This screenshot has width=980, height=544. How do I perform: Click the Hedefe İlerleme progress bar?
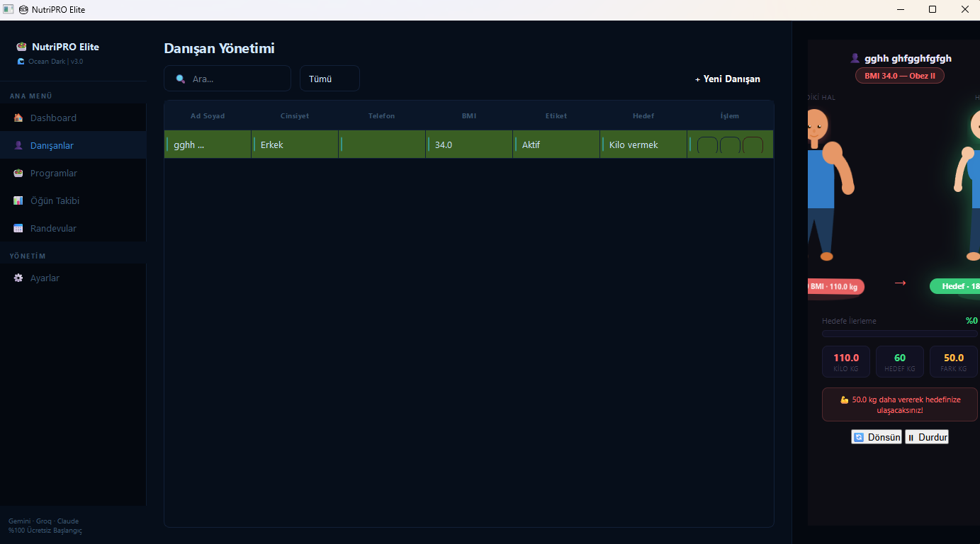[900, 334]
